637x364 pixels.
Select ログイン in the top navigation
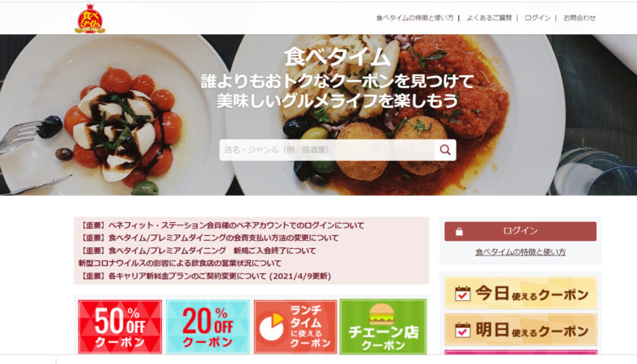pyautogui.click(x=537, y=18)
